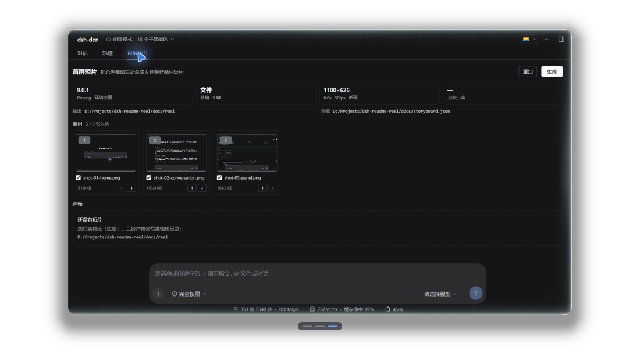Click the 200 tok/s status text
Image resolution: width=640 pixels, height=364 pixels.
(x=288, y=309)
